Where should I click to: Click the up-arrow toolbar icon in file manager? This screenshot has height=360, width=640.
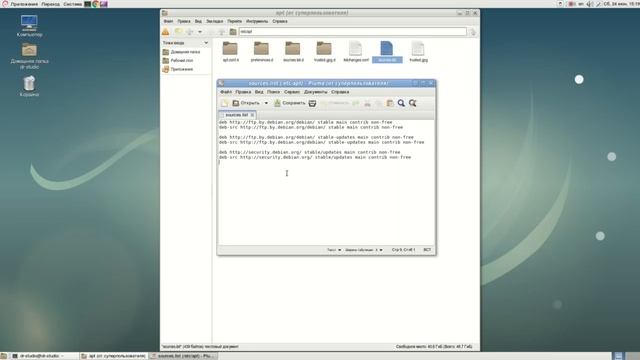pos(222,32)
